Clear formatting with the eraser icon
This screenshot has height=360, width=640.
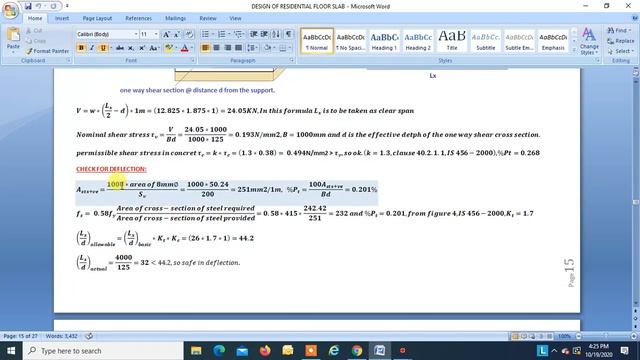[189, 35]
